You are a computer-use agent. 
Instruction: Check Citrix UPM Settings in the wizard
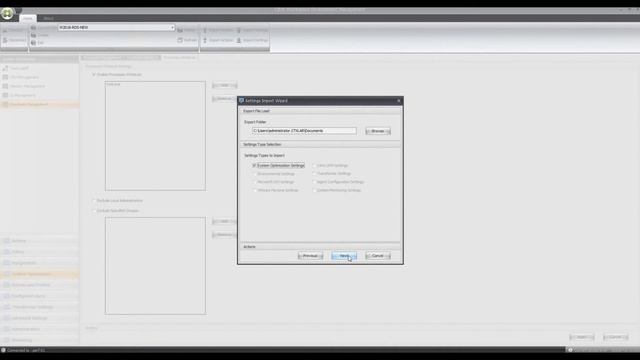pos(314,165)
